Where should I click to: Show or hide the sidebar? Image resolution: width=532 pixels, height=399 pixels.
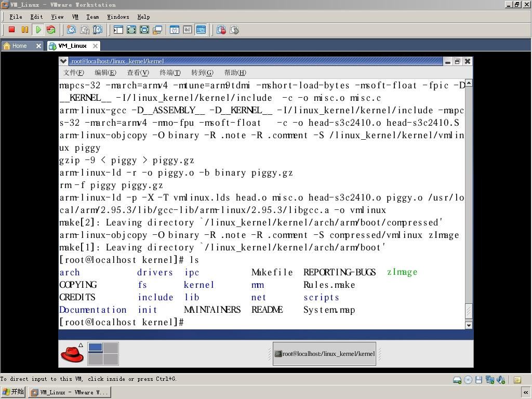(118, 30)
